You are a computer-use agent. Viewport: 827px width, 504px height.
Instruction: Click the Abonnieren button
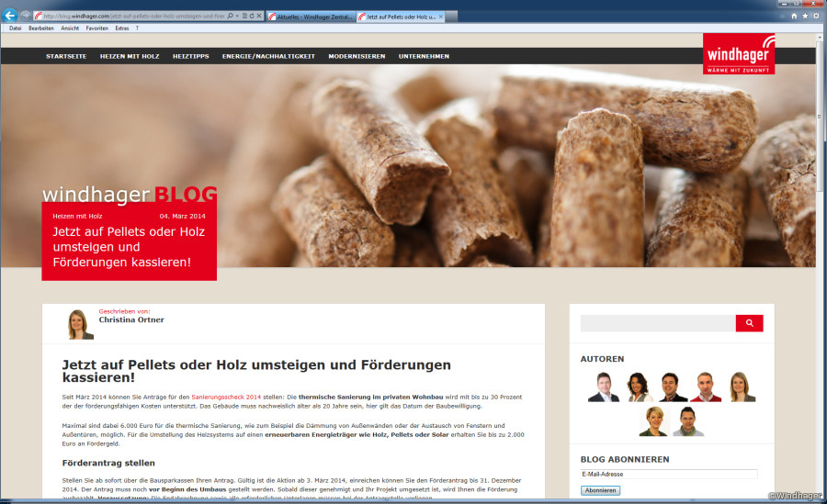(600, 490)
